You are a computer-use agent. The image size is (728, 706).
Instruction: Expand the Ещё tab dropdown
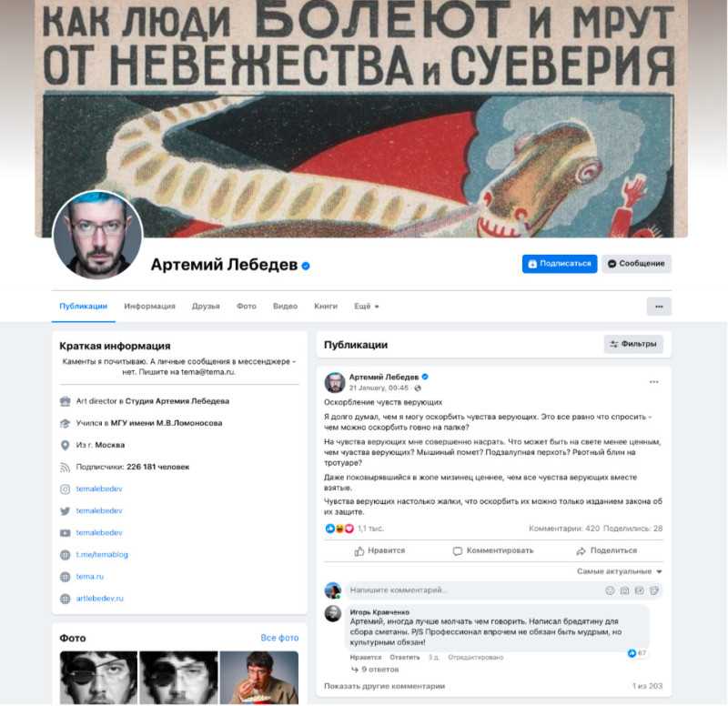click(x=367, y=307)
